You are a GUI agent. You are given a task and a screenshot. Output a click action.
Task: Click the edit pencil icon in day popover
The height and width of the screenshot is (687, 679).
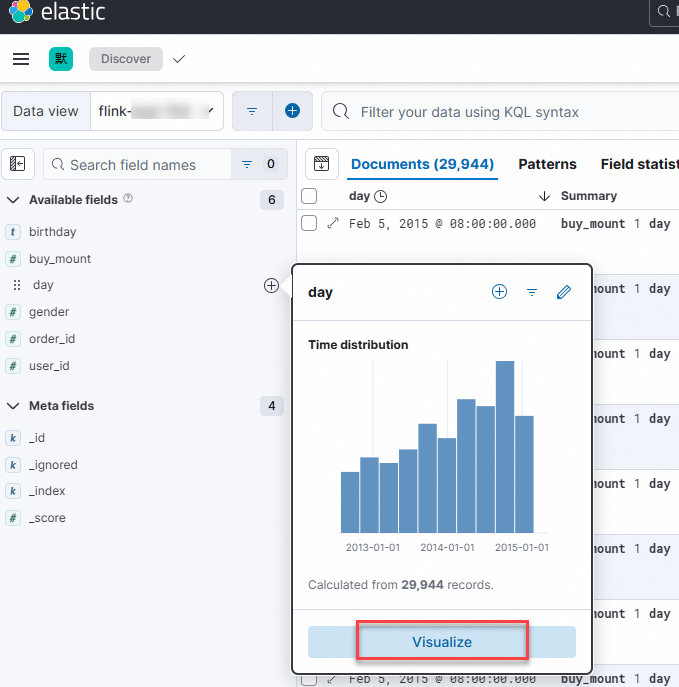[x=564, y=292]
